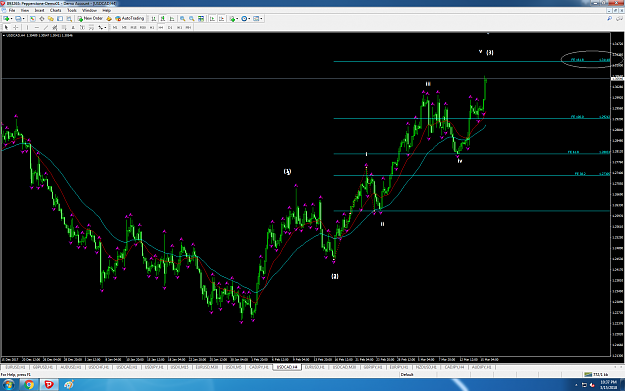This screenshot has height=391, width=625.
Task: Click the connection status indicator in status bar
Action: [x=597, y=375]
